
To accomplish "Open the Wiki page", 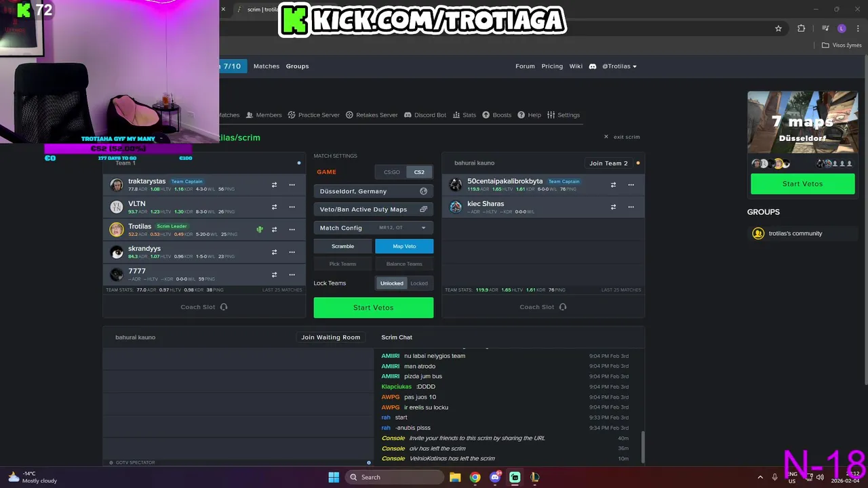I will (x=576, y=66).
